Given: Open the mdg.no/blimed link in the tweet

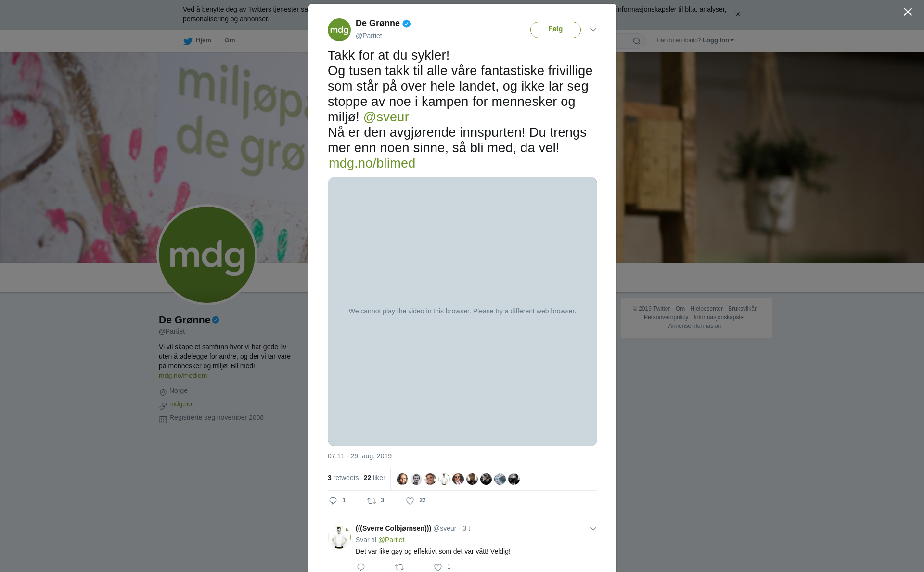Looking at the screenshot, I should (372, 163).
